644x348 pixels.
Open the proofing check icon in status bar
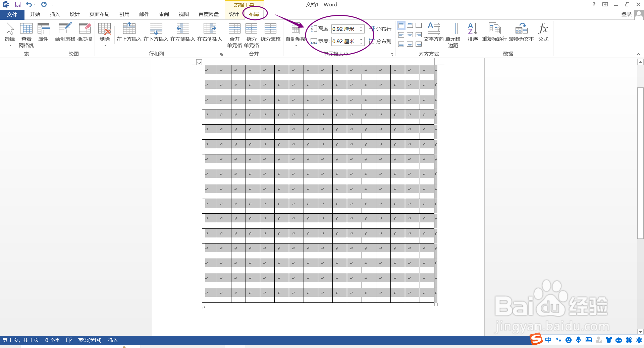pyautogui.click(x=69, y=340)
